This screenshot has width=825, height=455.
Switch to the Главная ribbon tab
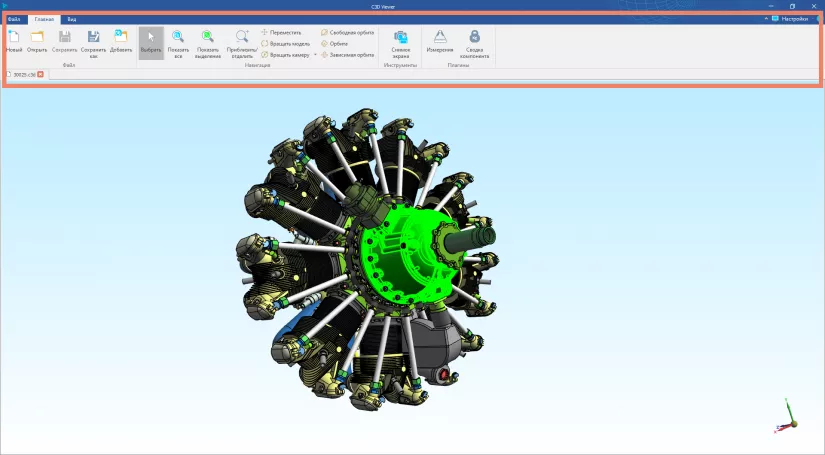coord(44,19)
